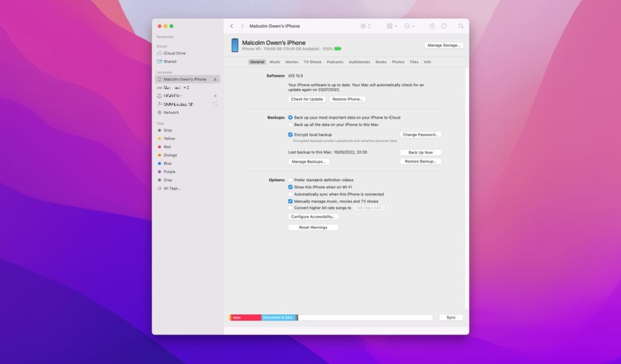Switch to the Podcasts tab
The width and height of the screenshot is (621, 364).
[x=335, y=62]
